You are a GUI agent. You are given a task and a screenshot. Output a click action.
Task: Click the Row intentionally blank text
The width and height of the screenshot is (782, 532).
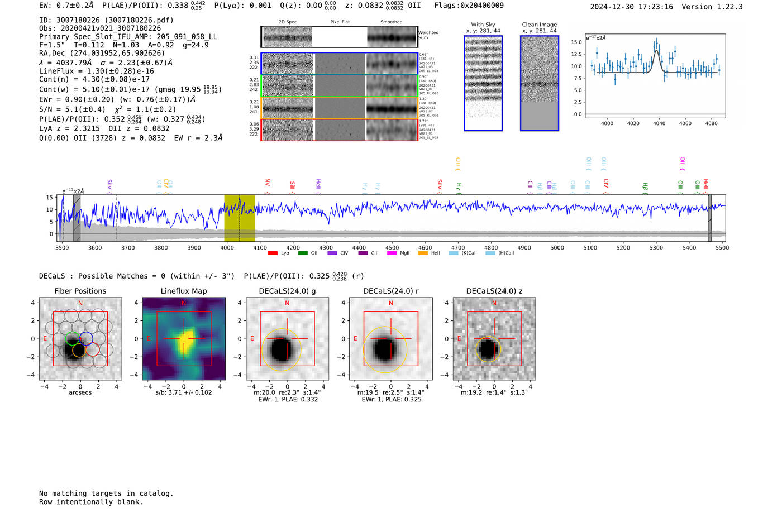click(91, 502)
